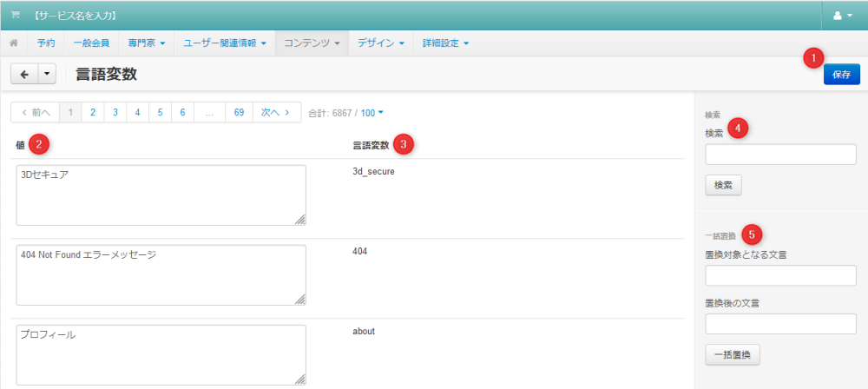
Task: Click the 値 column header
Action: pos(21,145)
